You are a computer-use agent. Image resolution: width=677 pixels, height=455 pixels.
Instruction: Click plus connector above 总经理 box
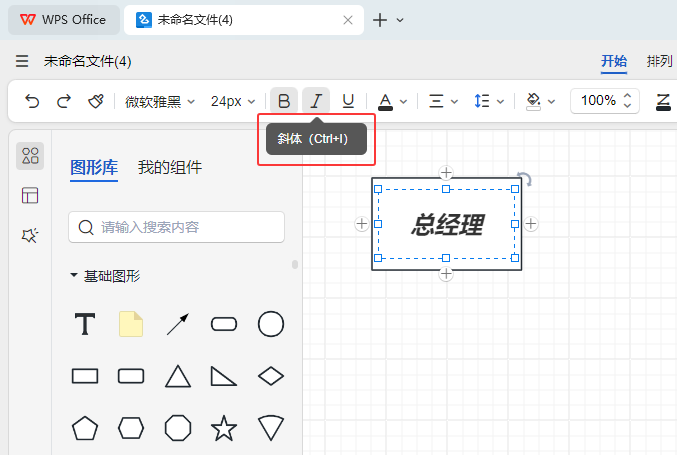coord(446,173)
